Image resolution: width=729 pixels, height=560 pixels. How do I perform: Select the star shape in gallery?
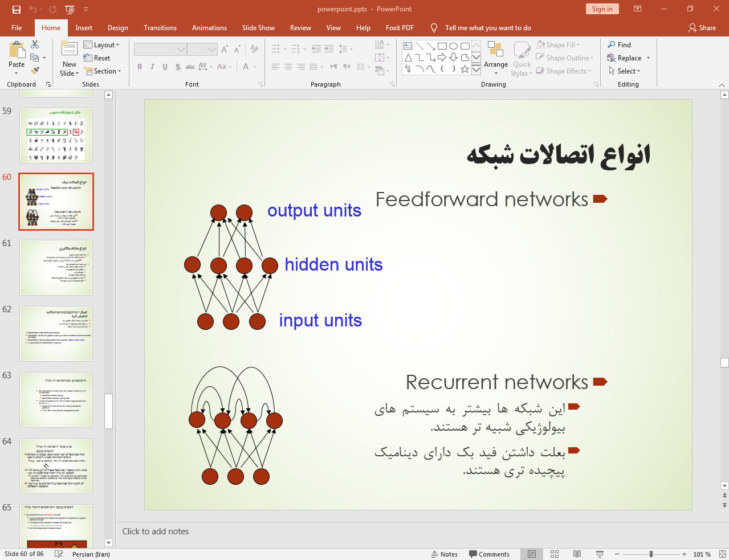pyautogui.click(x=465, y=69)
